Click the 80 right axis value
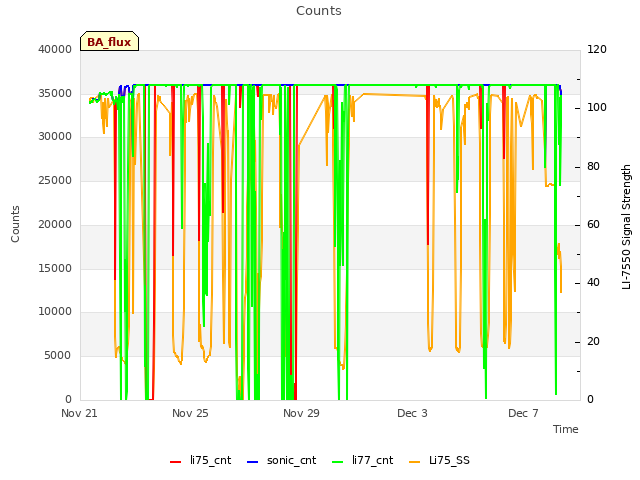Screen dimensions: 640x480 tap(593, 167)
